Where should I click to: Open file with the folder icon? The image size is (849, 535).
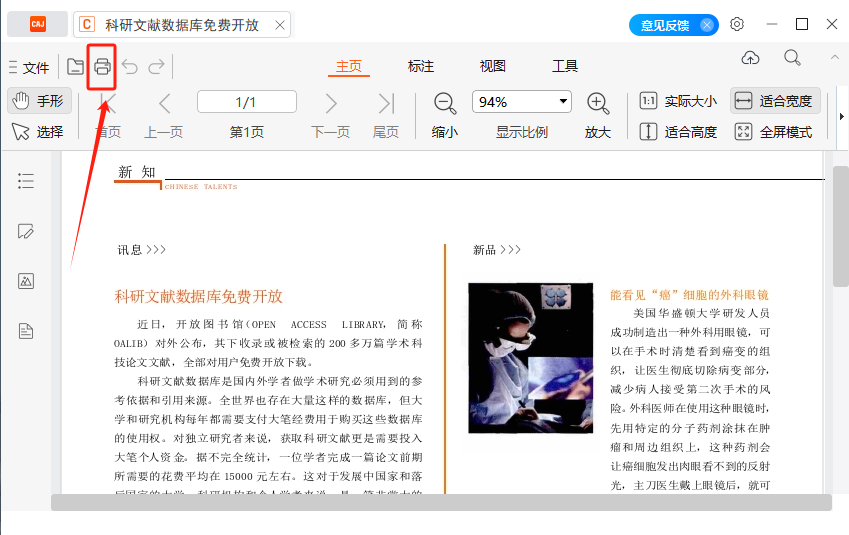[x=75, y=67]
